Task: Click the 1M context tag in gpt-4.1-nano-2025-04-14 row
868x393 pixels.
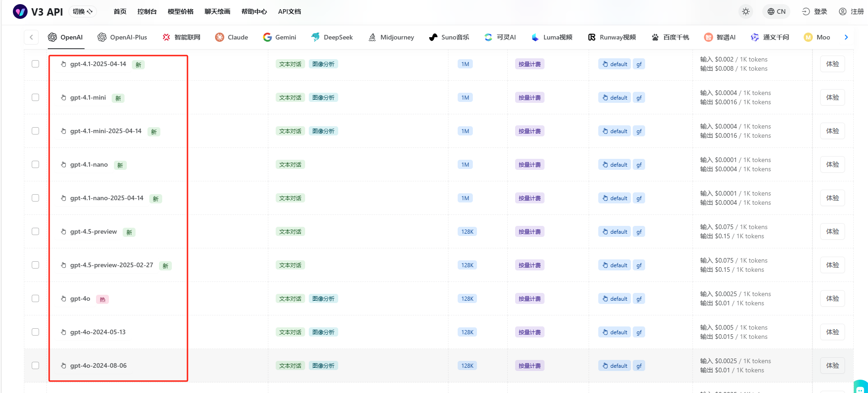Action: [465, 198]
